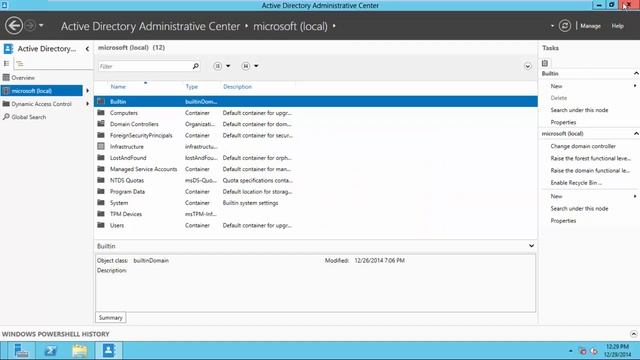
Task: Expand microsoft (local) node arrow
Action: [x=87, y=91]
